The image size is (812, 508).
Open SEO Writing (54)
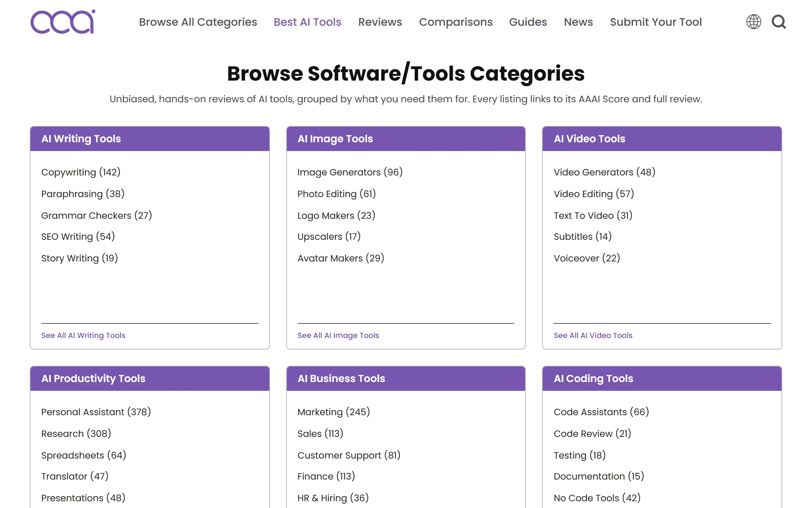[78, 236]
